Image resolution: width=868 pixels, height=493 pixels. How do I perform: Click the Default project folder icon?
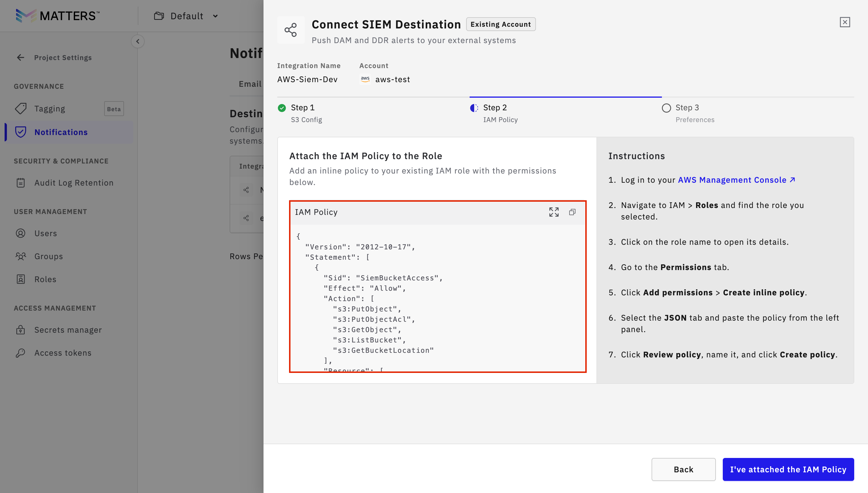[159, 16]
